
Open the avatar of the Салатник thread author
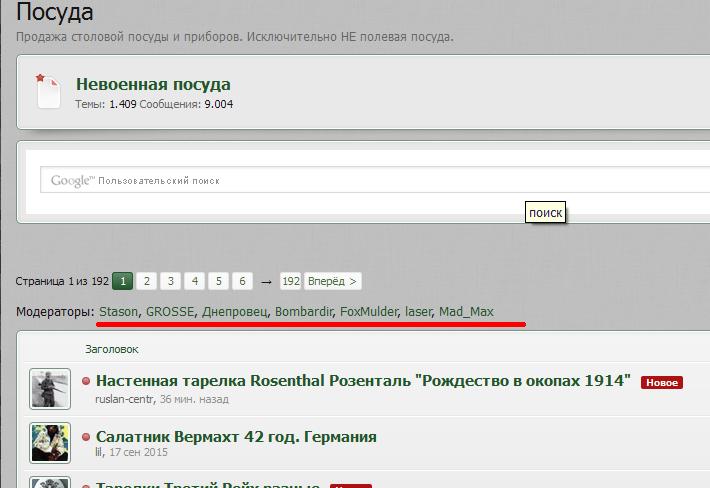pyautogui.click(x=50, y=444)
